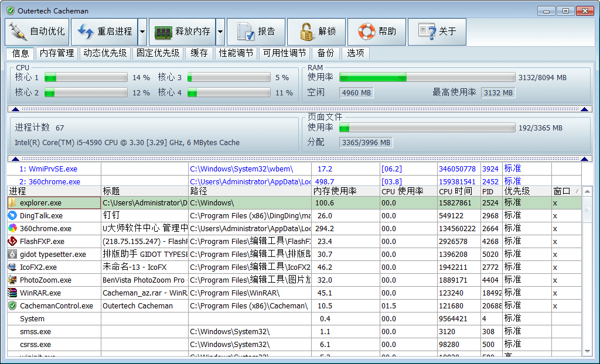This screenshot has height=364, width=600.
Task: Click the IcoFX2.exe process icon
Action: pyautogui.click(x=13, y=267)
